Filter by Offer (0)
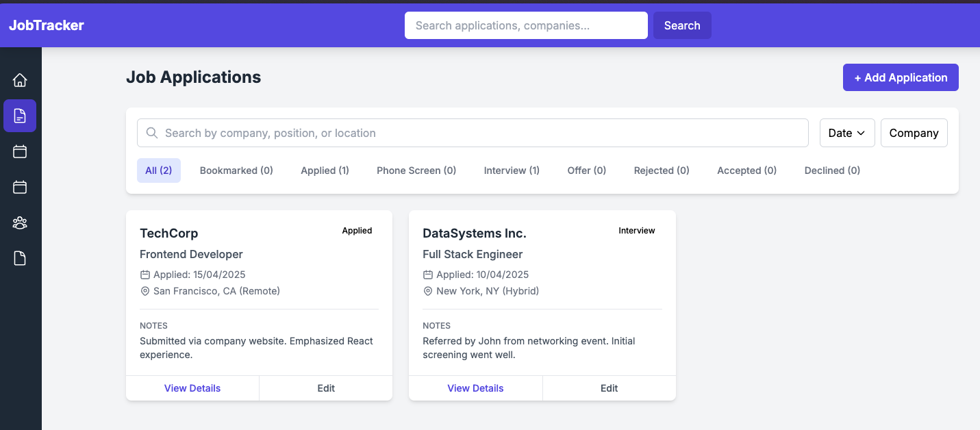 (x=587, y=170)
